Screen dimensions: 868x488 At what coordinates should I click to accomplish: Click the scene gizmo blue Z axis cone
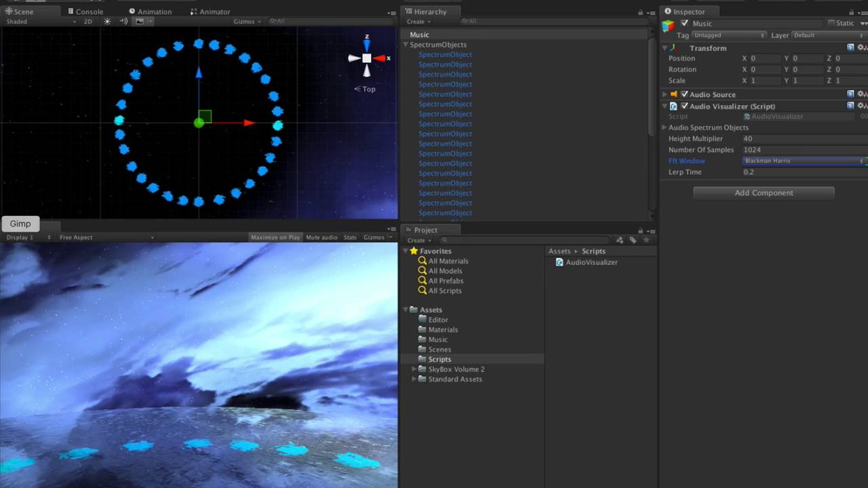(367, 45)
